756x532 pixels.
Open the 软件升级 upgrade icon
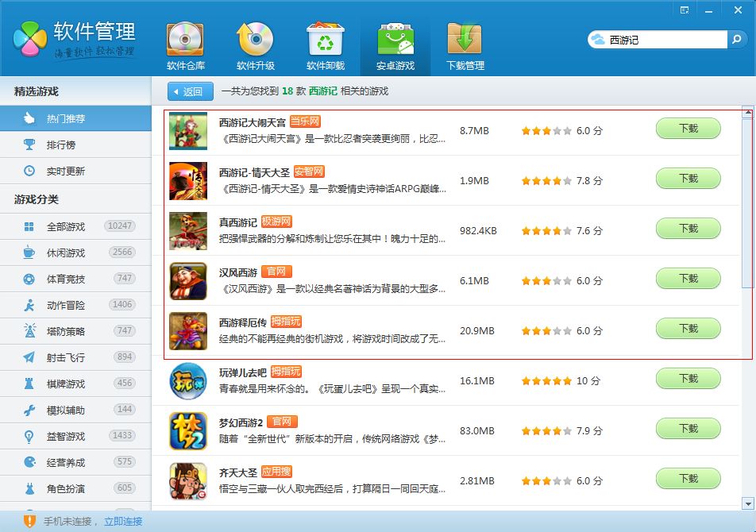255,40
